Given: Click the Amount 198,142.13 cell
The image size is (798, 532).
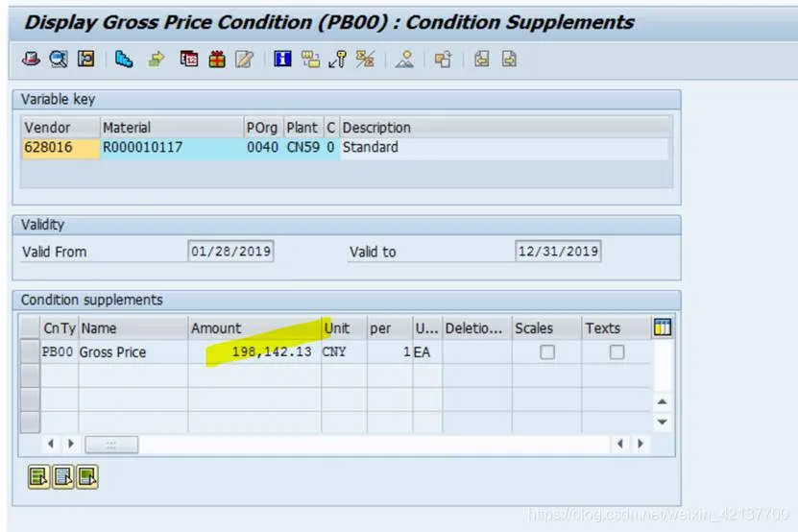Looking at the screenshot, I should (254, 351).
